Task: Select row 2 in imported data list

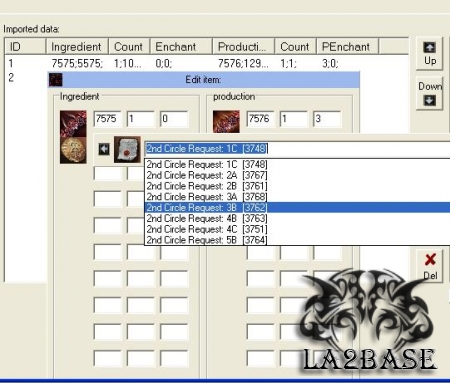Action: pyautogui.click(x=27, y=78)
